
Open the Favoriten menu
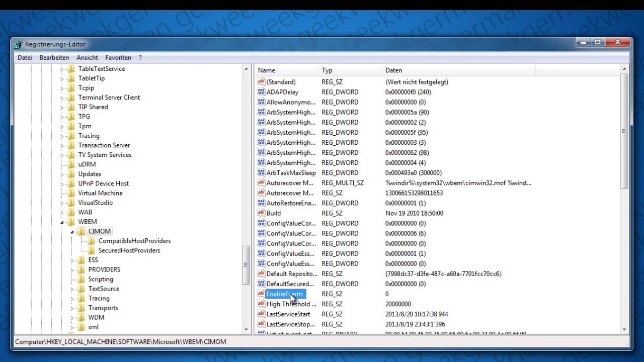118,58
